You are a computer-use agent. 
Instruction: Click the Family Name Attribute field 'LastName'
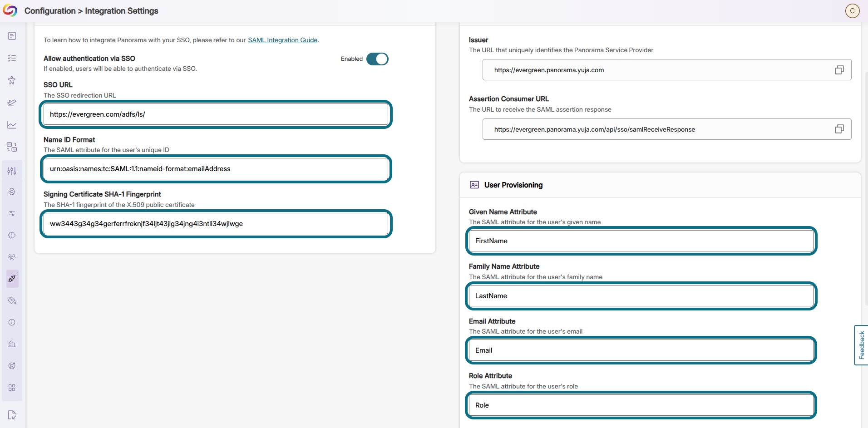641,296
